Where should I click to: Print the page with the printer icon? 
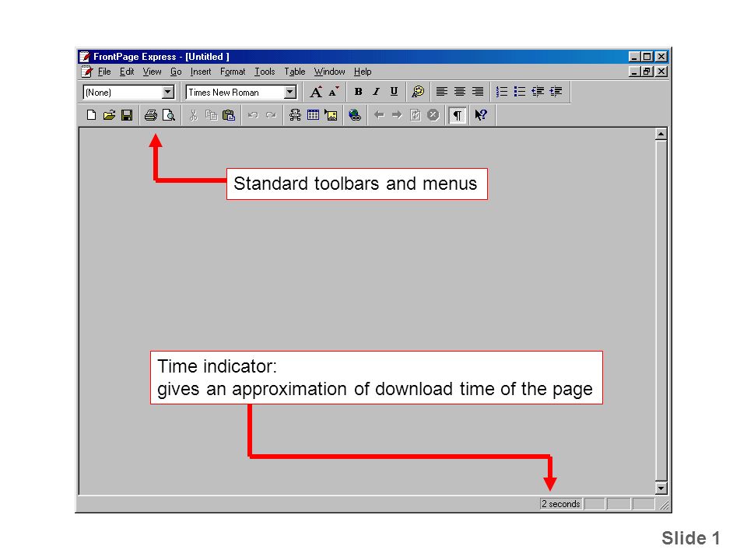(x=150, y=115)
